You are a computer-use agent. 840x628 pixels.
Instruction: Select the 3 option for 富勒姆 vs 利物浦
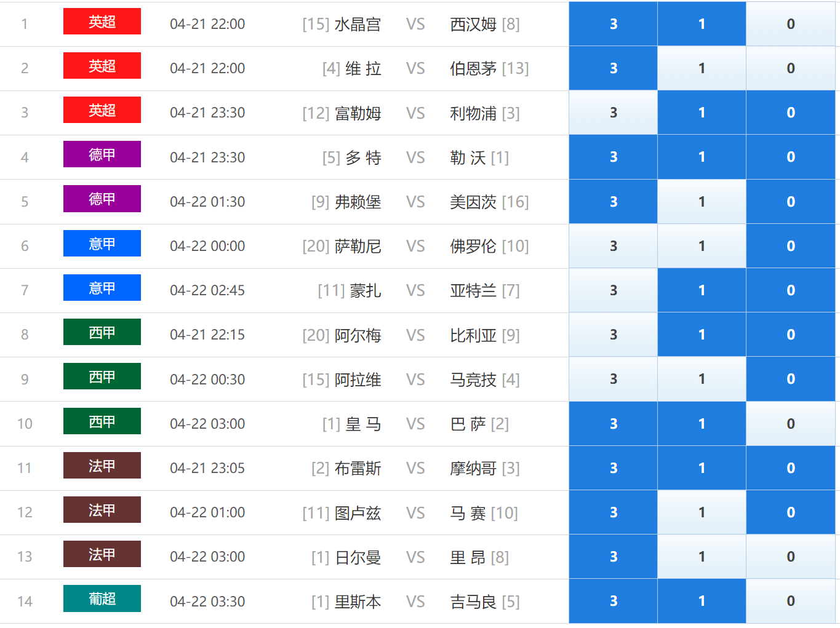[x=613, y=113]
